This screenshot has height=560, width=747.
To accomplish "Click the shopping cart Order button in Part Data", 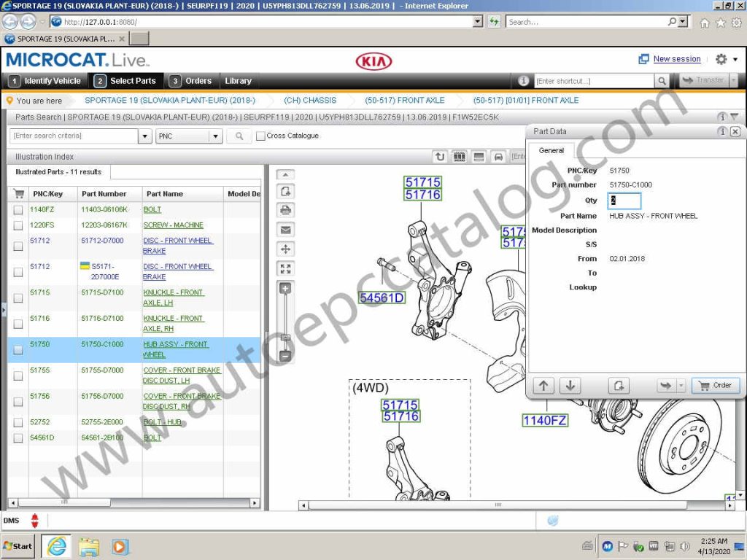I will (715, 385).
